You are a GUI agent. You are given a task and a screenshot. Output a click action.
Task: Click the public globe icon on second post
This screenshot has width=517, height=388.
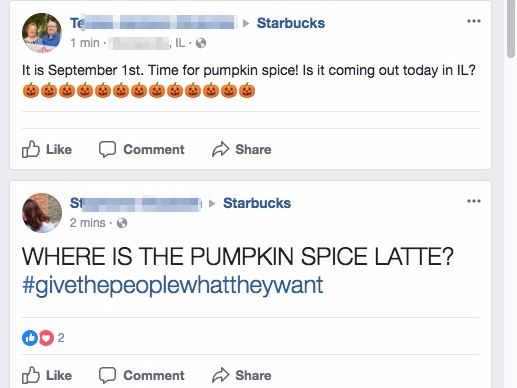[122, 223]
